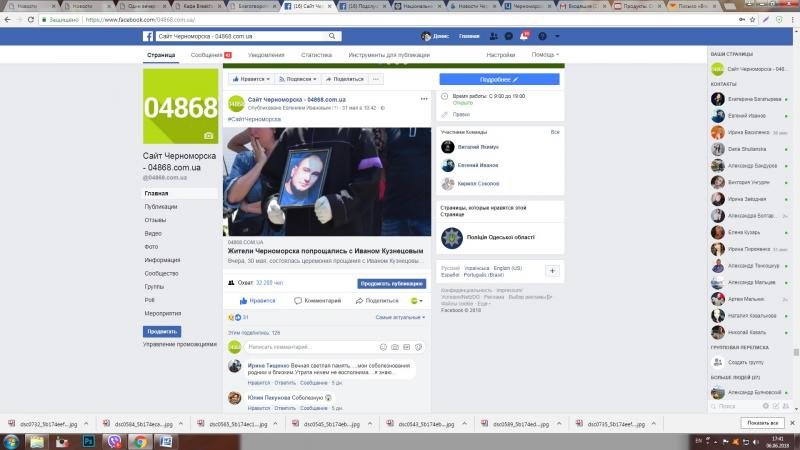Viewport: 800px width, 450px height.
Task: Add a sticker to the comment
Action: pos(418,347)
